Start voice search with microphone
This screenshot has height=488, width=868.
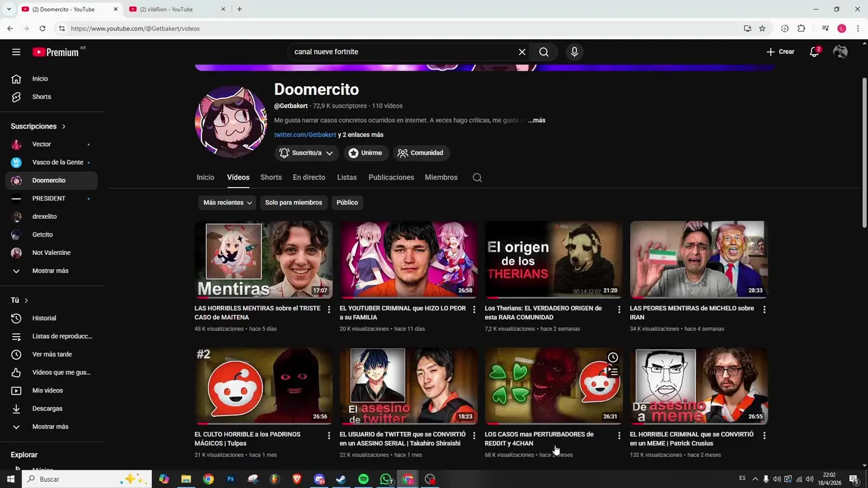(574, 52)
